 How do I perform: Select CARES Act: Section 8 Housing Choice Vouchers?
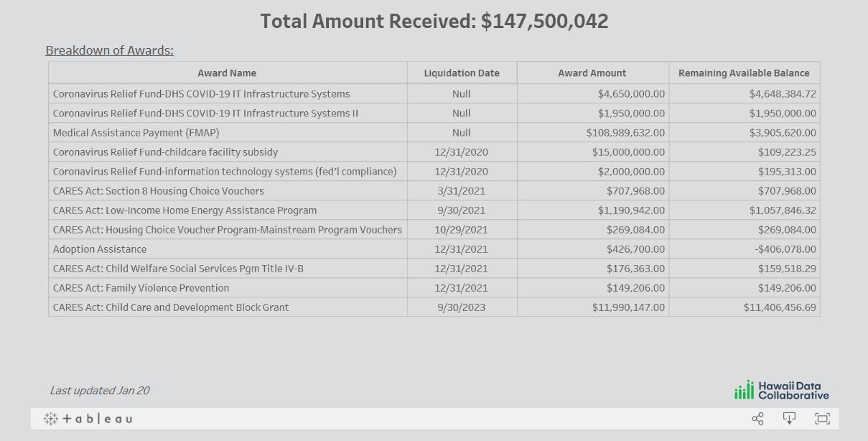tap(158, 191)
